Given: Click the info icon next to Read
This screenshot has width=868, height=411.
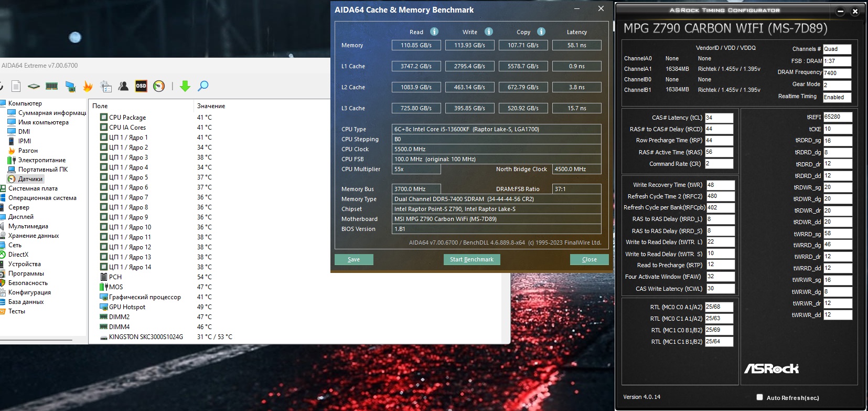Looking at the screenshot, I should [x=434, y=31].
